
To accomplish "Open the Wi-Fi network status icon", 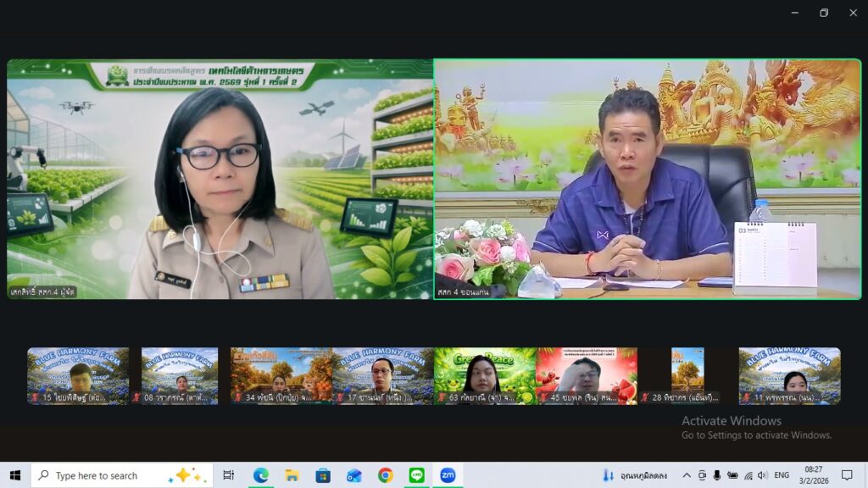I will click(747, 475).
